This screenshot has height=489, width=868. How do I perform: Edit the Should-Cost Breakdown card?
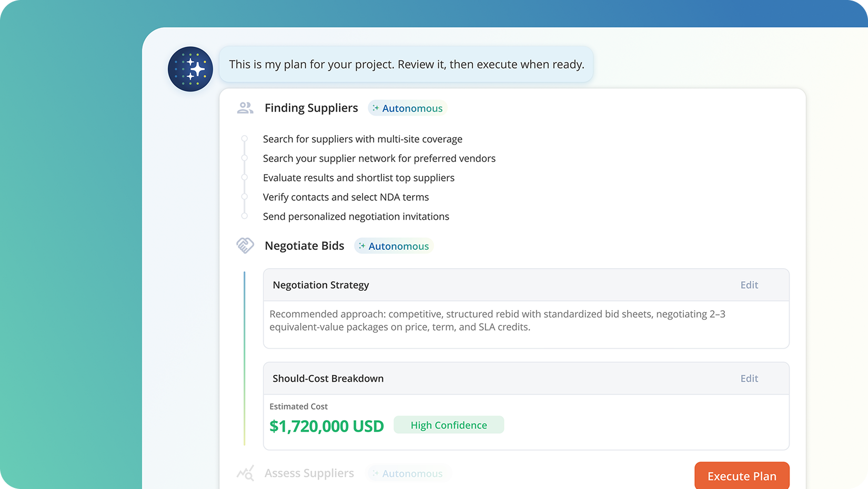(749, 379)
